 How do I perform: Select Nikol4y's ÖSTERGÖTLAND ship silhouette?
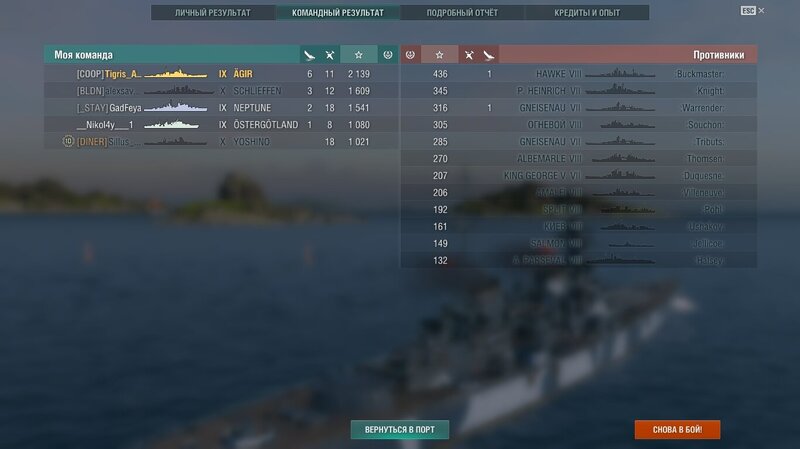(x=171, y=124)
